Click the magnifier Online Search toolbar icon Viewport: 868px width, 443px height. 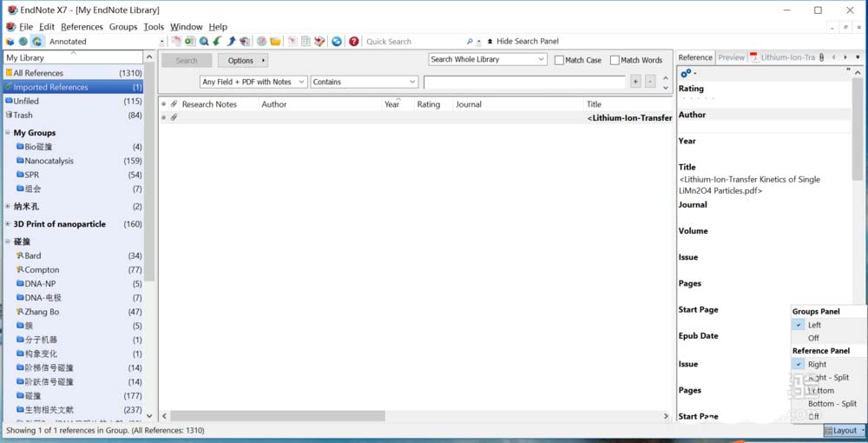pyautogui.click(x=204, y=41)
